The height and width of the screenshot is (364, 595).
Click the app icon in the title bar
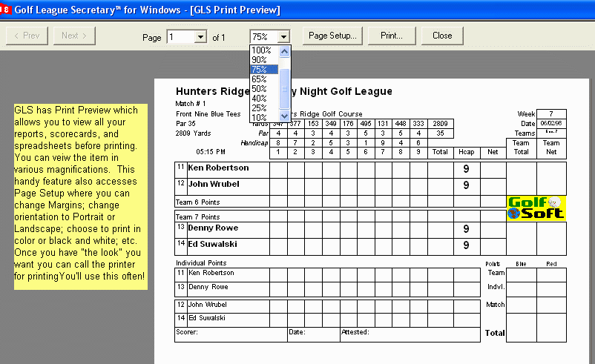click(5, 10)
